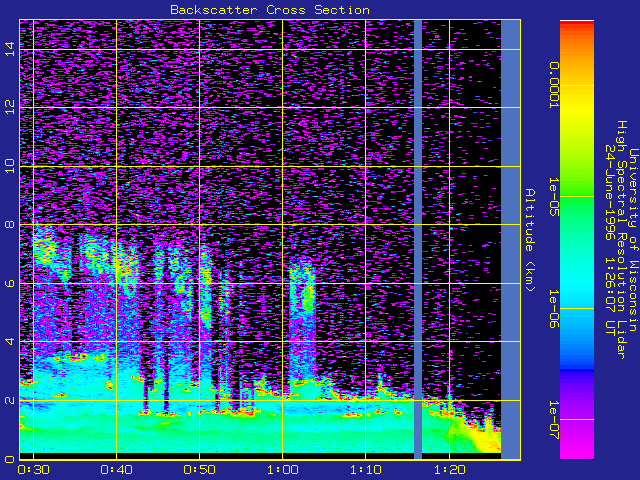Image resolution: width=640 pixels, height=480 pixels.
Task: Click the altitude label 8
Action: tap(10, 224)
